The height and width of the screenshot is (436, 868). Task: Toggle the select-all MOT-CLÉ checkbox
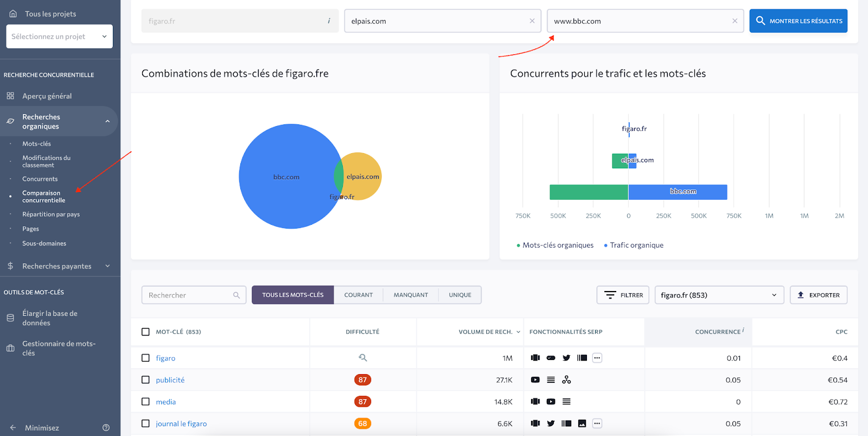[145, 332]
